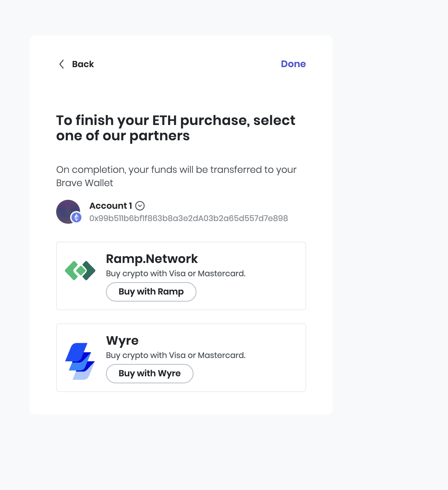Image resolution: width=448 pixels, height=490 pixels.
Task: Choose Account 1 as destination wallet
Action: pos(110,206)
